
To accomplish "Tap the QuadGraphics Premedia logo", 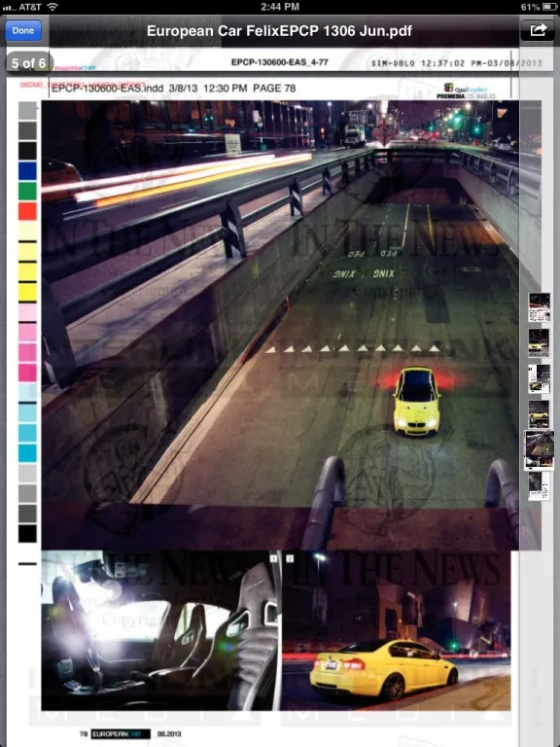I will (x=467, y=91).
